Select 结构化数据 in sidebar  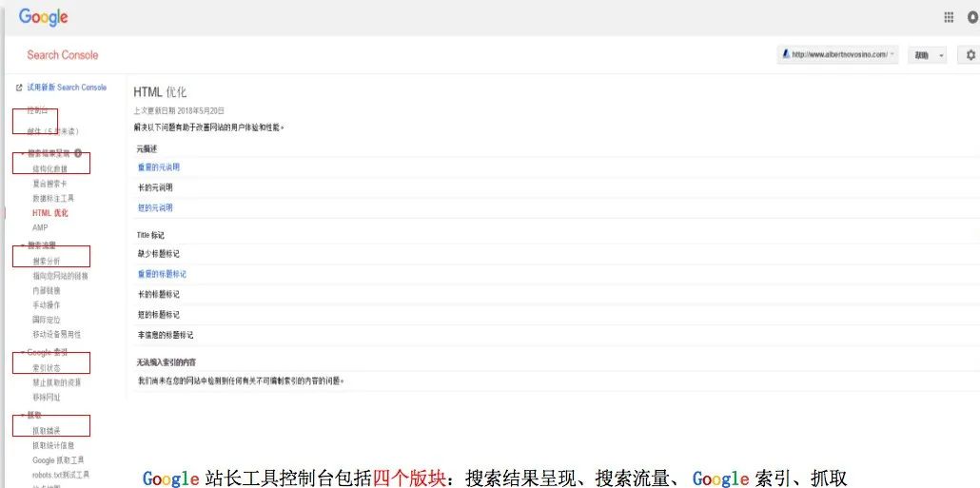[49, 168]
